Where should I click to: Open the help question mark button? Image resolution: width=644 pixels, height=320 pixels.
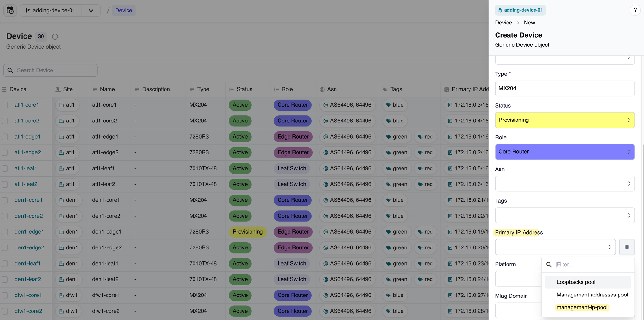click(635, 10)
